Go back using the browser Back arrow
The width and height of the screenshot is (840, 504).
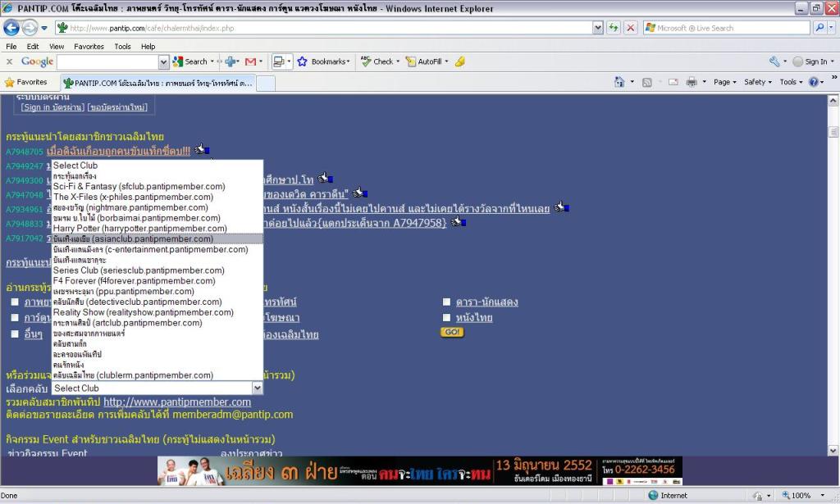[11, 28]
